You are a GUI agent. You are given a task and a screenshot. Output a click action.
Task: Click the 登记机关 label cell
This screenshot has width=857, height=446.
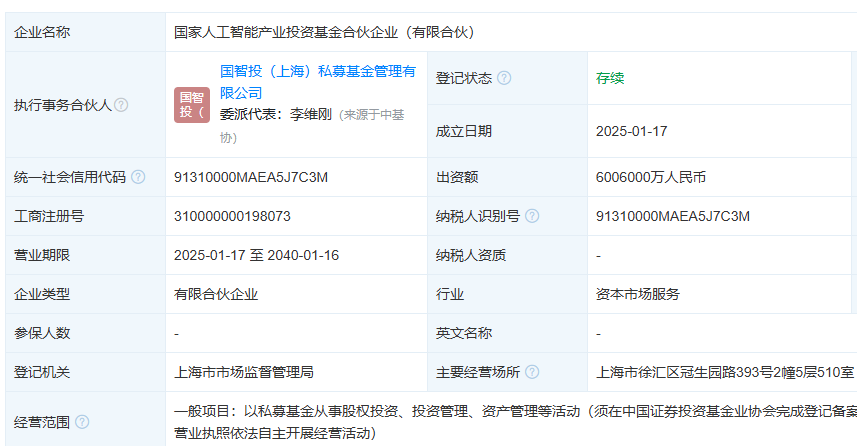pyautogui.click(x=86, y=372)
